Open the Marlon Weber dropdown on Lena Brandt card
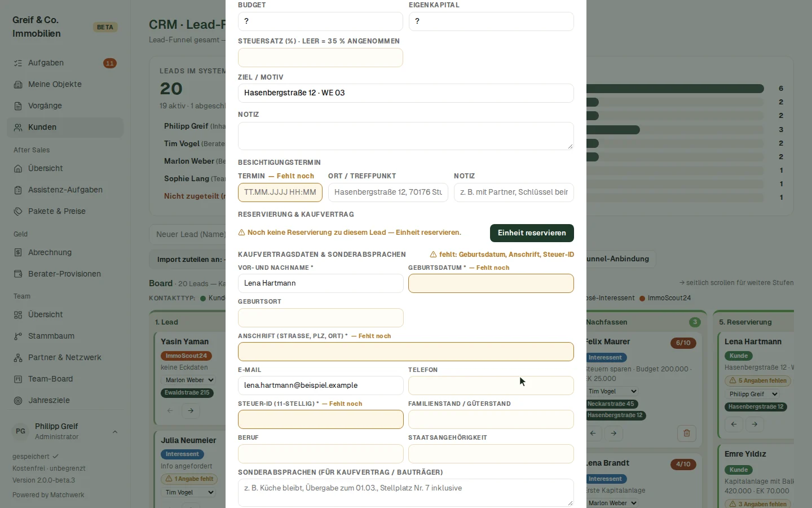The image size is (812, 508). coord(612,503)
